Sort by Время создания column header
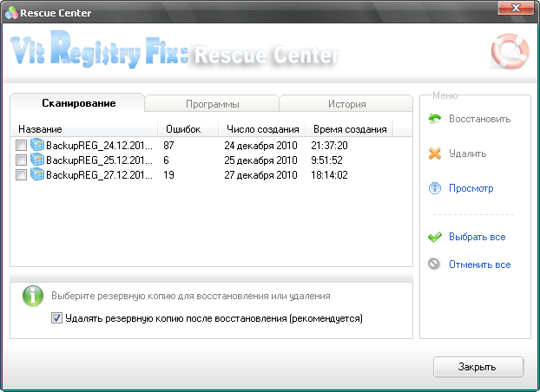This screenshot has width=540, height=392. pos(349,129)
